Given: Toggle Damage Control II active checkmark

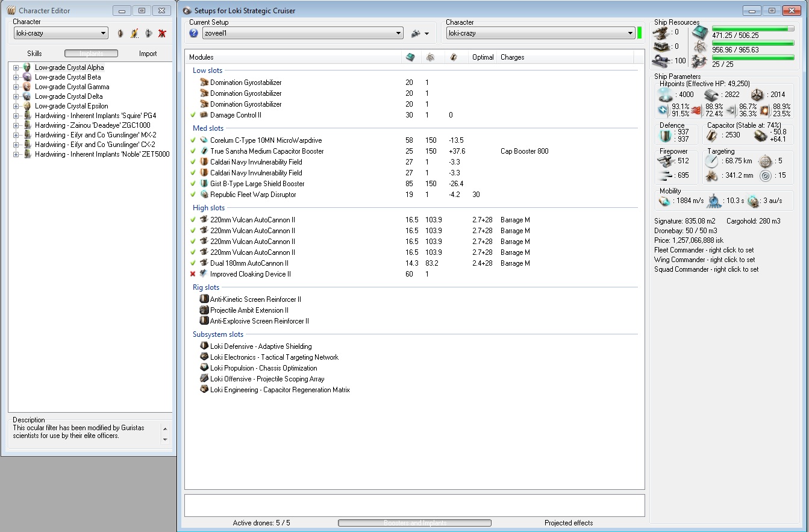Looking at the screenshot, I should tap(193, 115).
